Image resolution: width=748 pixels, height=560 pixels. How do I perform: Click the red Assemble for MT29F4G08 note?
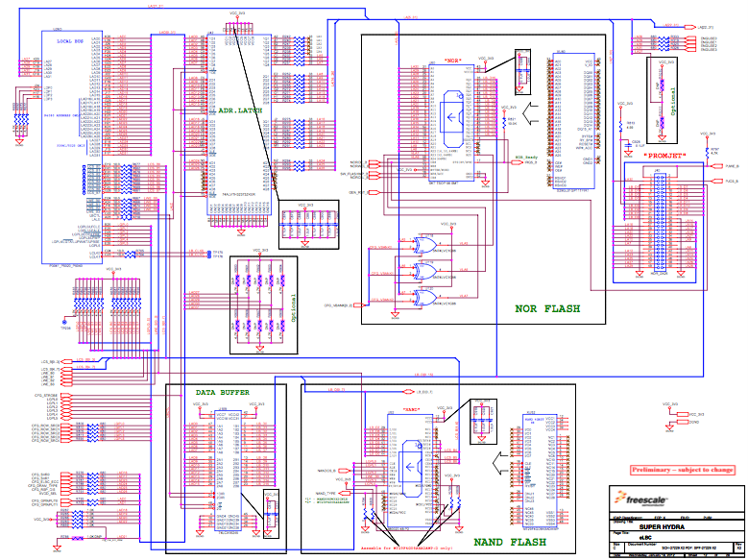tap(406, 548)
